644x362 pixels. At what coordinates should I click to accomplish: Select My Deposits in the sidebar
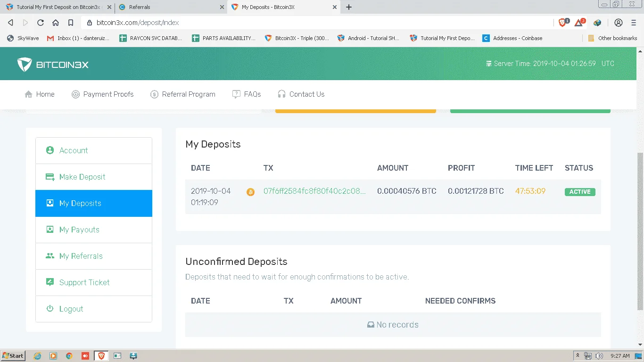tap(94, 204)
